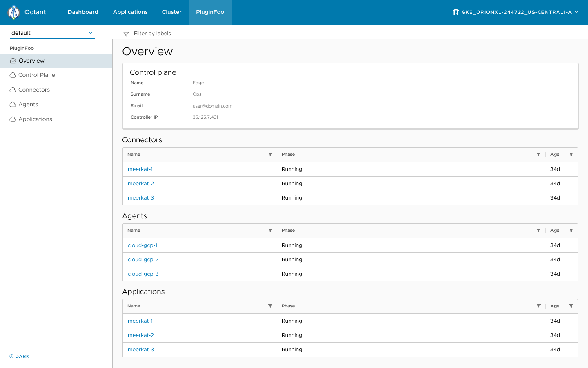Open the Age filter in the Agents table
588x368 pixels.
click(x=571, y=230)
